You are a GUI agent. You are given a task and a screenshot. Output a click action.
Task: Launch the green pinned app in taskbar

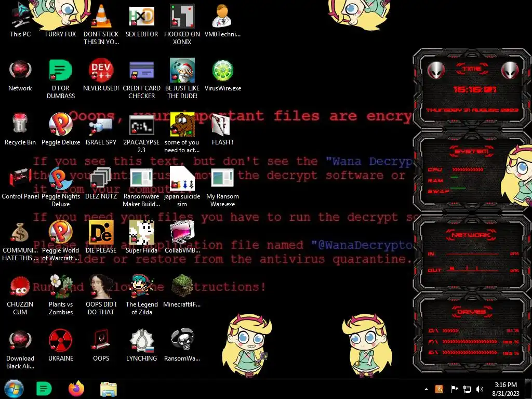click(44, 389)
